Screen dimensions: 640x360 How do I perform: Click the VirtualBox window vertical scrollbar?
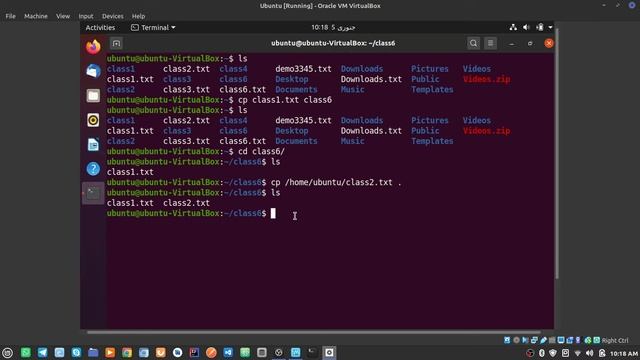pyautogui.click(x=556, y=154)
